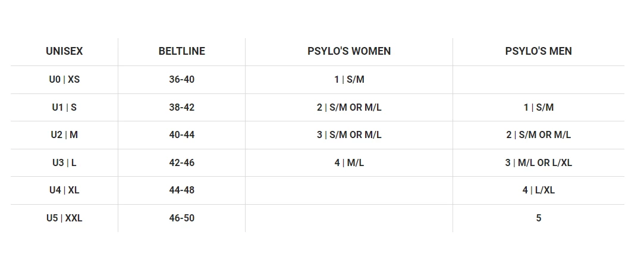The image size is (644, 269).
Task: Select the PSYLO'S MEN column header
Action: tap(538, 51)
